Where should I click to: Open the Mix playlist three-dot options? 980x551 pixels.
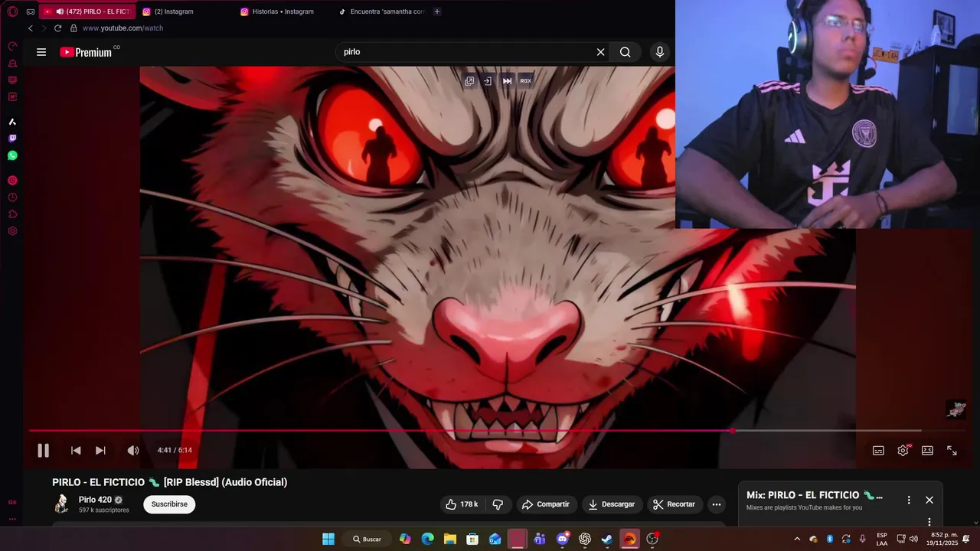[x=909, y=500]
